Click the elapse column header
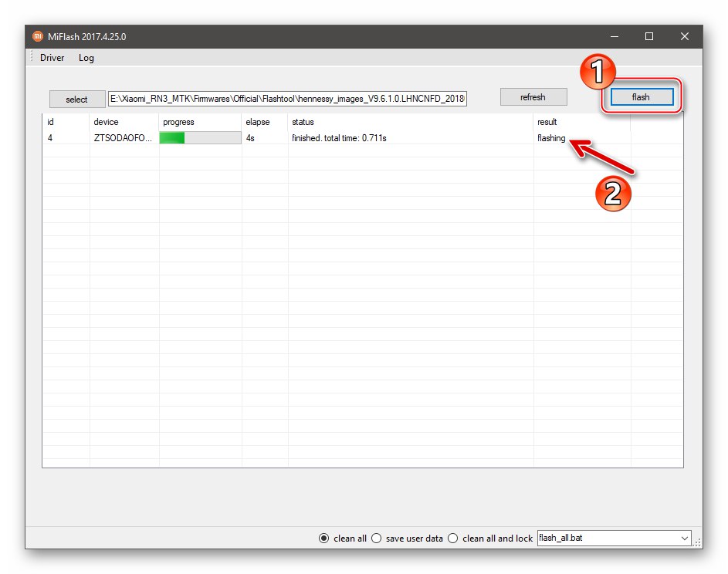This screenshot has width=728, height=574. [x=265, y=122]
